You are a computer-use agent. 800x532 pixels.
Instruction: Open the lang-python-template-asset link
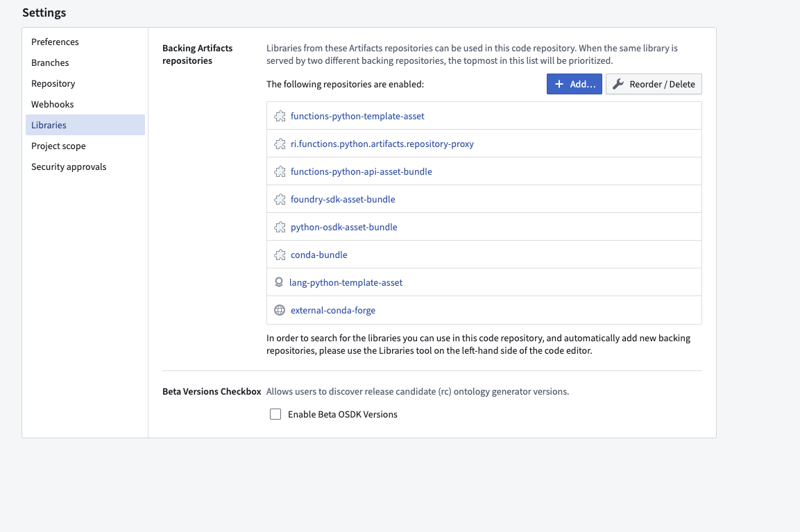(346, 282)
